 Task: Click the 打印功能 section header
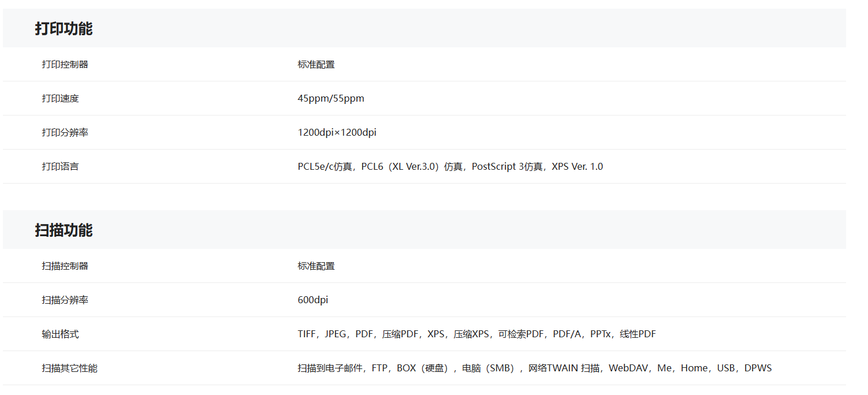pyautogui.click(x=64, y=29)
